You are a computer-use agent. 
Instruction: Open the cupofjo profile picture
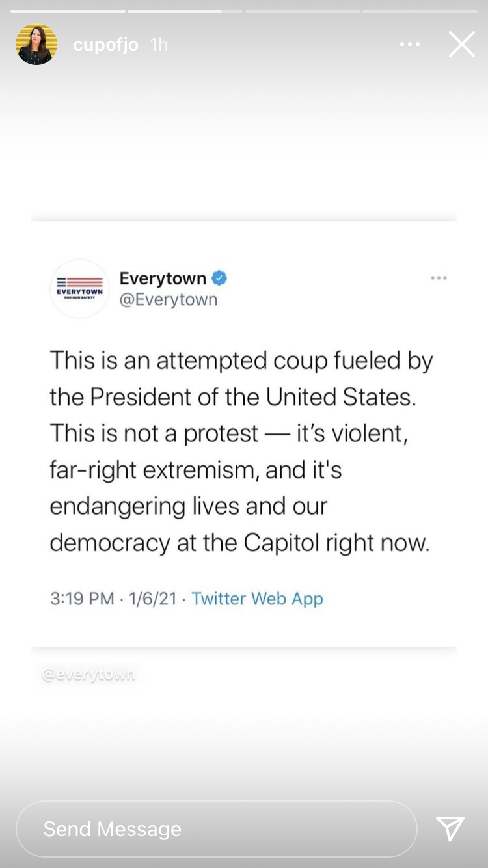(x=36, y=45)
